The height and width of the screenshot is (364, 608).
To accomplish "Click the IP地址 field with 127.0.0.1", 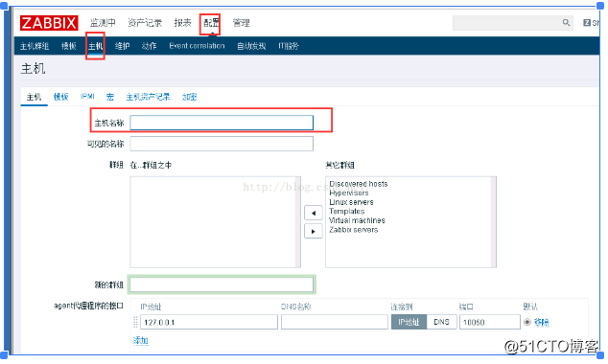I will coord(209,322).
